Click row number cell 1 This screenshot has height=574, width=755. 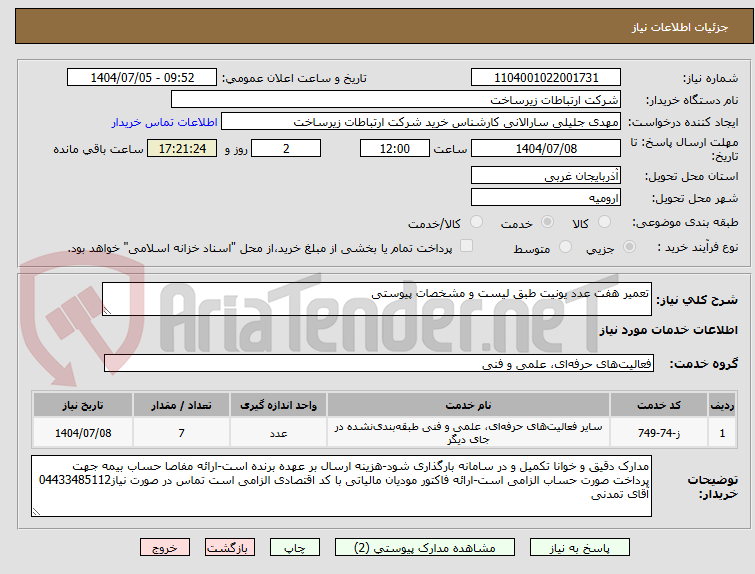pyautogui.click(x=722, y=433)
